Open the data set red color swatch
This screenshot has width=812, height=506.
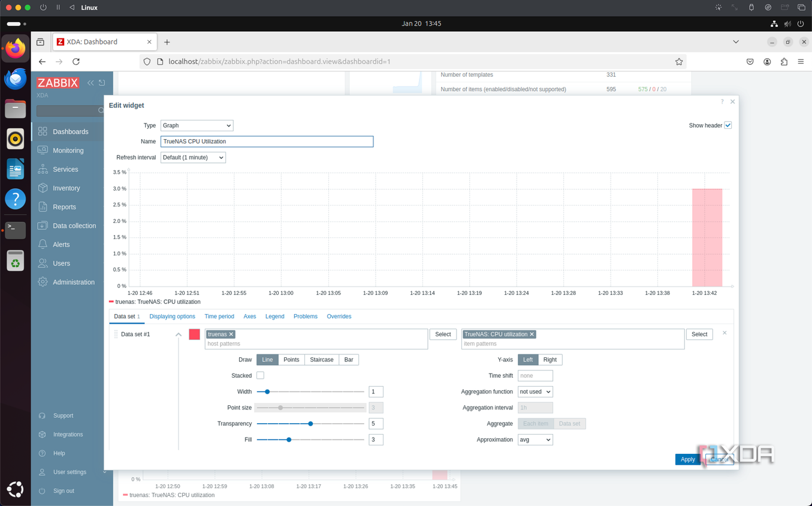(194, 335)
